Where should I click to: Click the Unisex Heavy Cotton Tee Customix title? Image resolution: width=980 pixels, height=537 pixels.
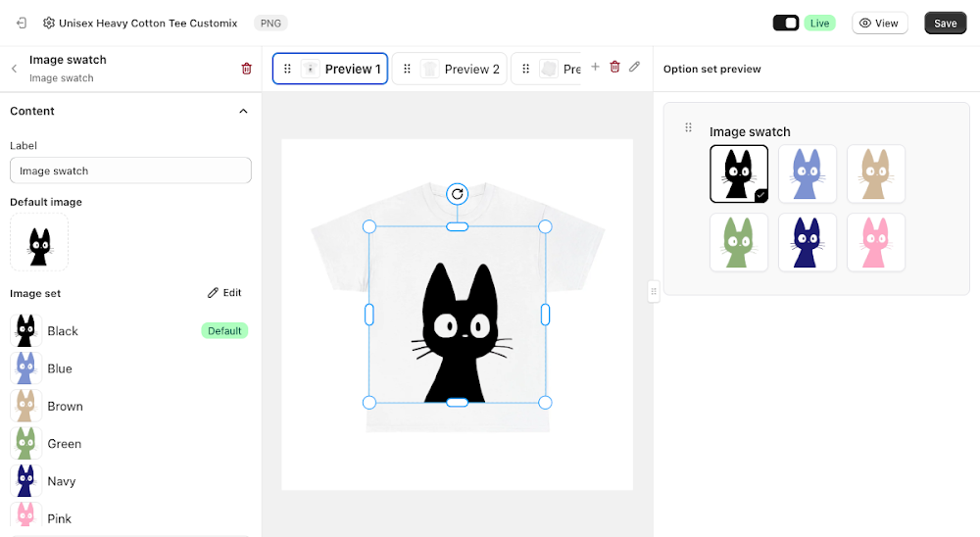pyautogui.click(x=148, y=24)
